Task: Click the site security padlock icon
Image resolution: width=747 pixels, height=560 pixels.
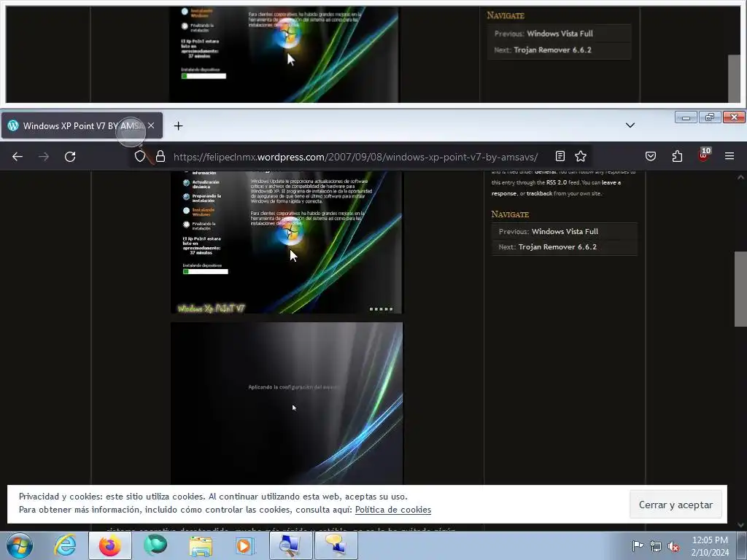Action: point(160,157)
